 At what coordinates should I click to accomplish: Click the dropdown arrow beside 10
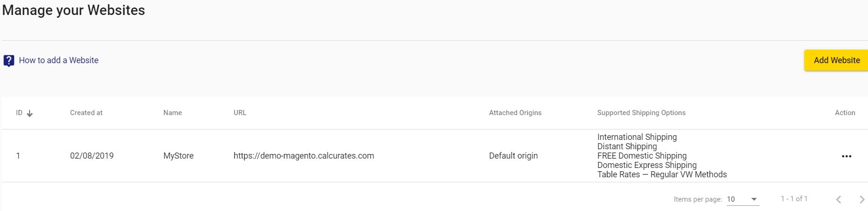(754, 199)
